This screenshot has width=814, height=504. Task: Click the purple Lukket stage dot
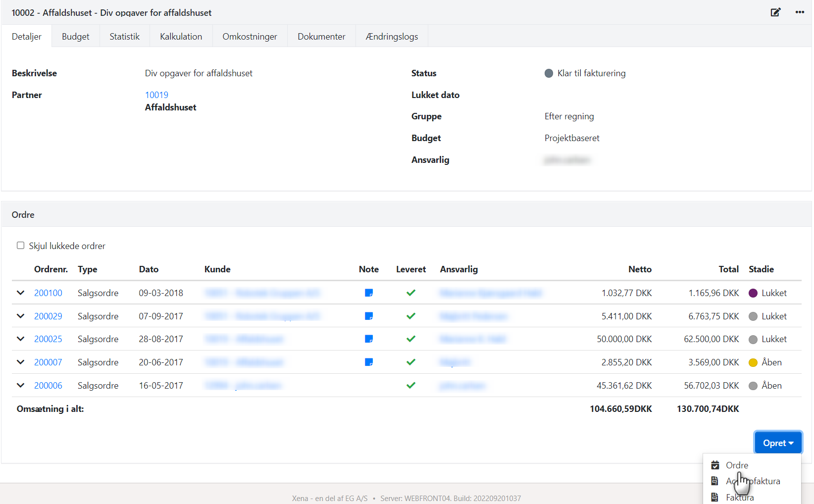pyautogui.click(x=753, y=293)
